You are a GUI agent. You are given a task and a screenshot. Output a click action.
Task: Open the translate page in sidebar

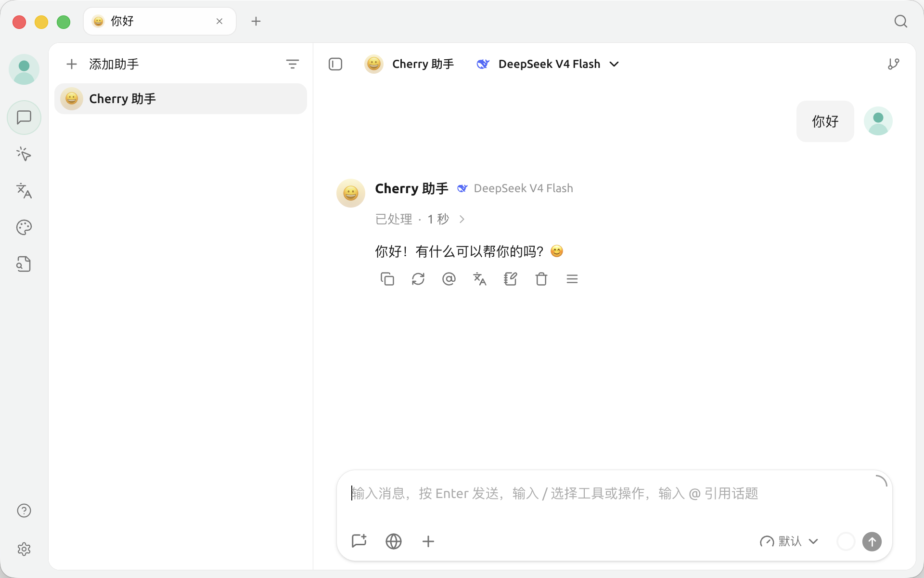(x=24, y=191)
